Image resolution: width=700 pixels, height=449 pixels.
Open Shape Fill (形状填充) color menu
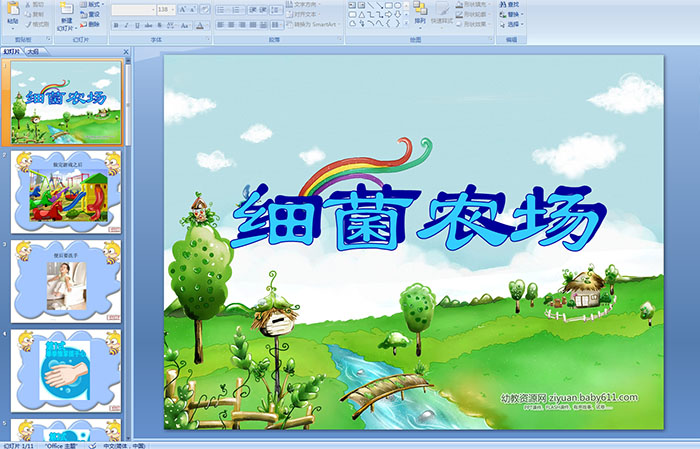473,4
